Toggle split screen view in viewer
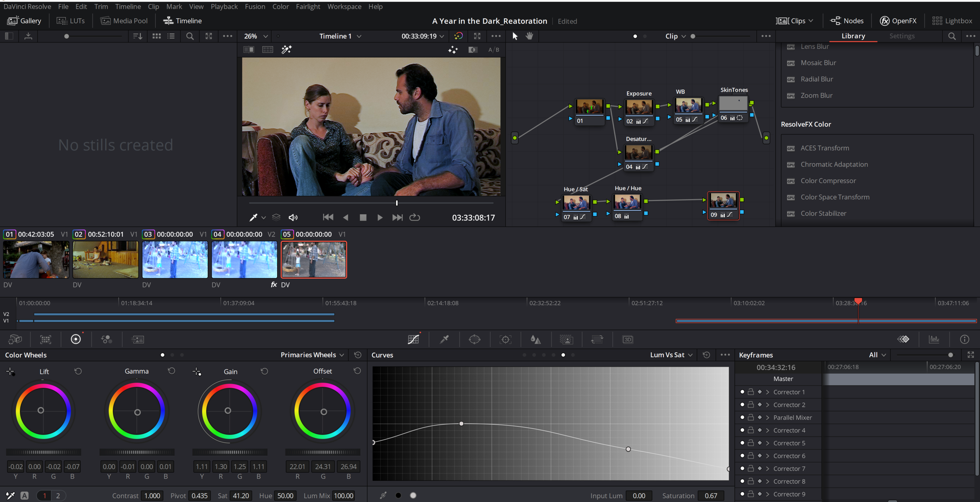 point(267,49)
